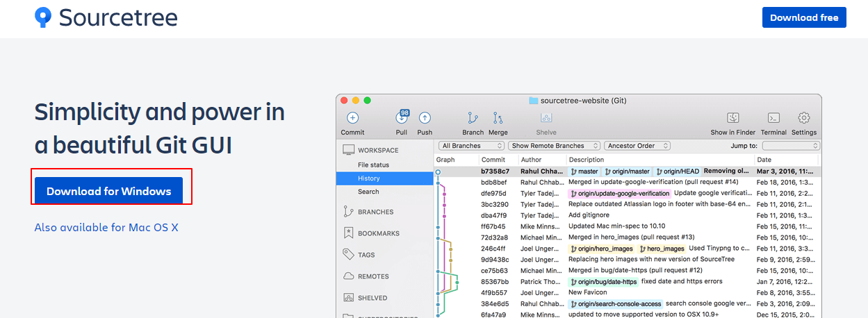Click the origin/master branch label
The image size is (868, 318).
tap(627, 171)
